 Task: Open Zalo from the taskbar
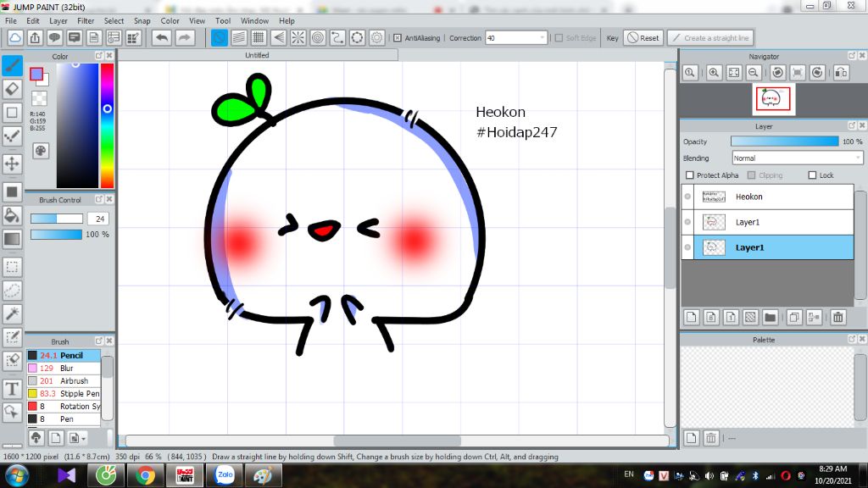point(224,475)
